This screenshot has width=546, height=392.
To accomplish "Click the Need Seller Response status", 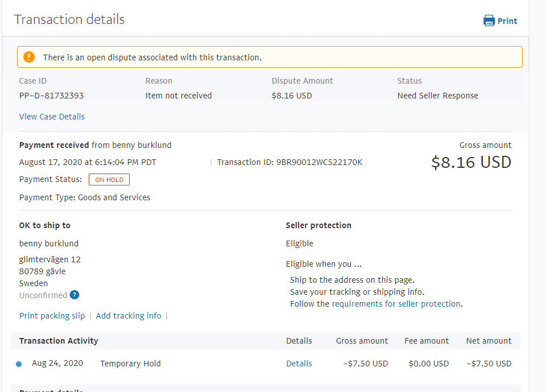I will click(437, 96).
